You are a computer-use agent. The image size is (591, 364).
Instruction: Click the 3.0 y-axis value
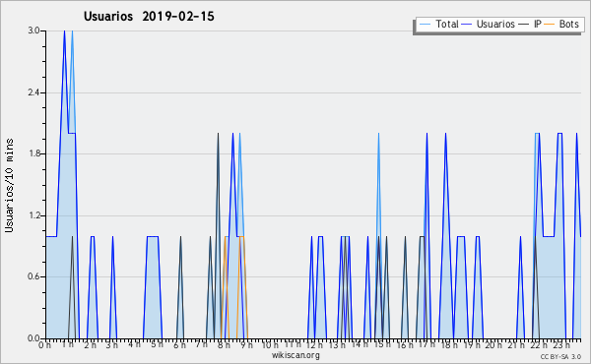(x=33, y=30)
